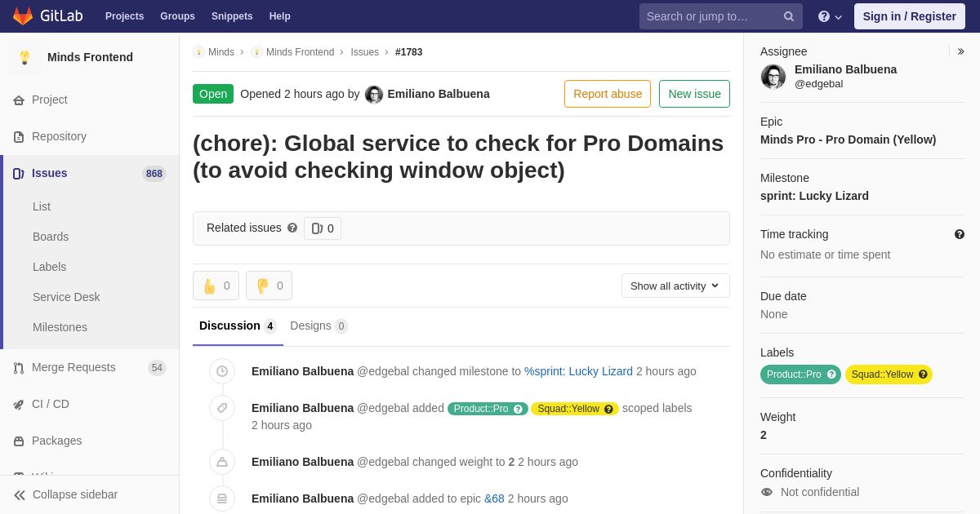Switch to the Discussion tab

[238, 326]
